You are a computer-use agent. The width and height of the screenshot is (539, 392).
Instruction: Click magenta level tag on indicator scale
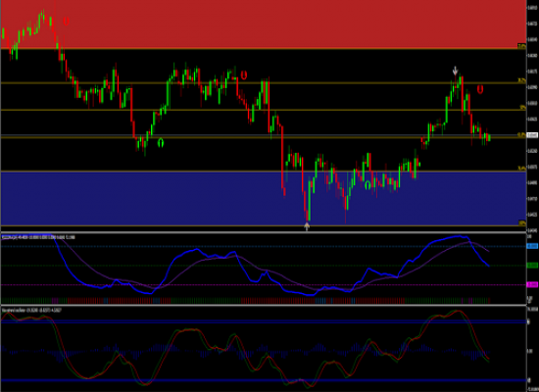tap(532, 285)
